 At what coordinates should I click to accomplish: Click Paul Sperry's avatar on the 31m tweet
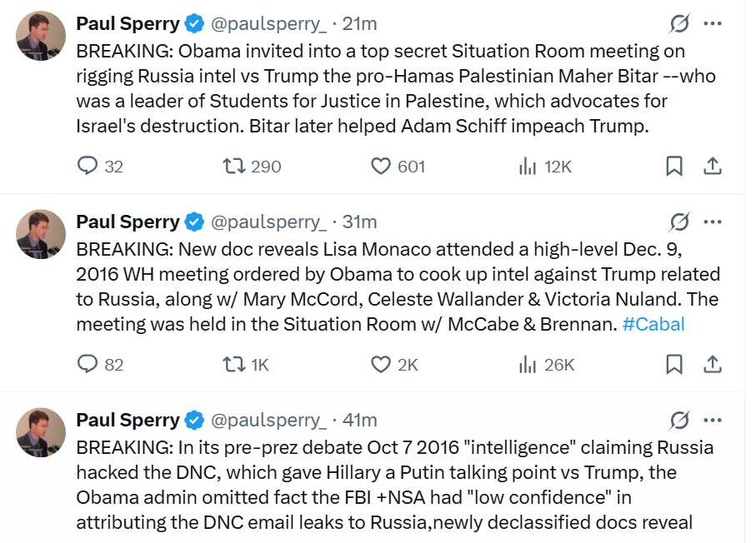click(x=41, y=234)
